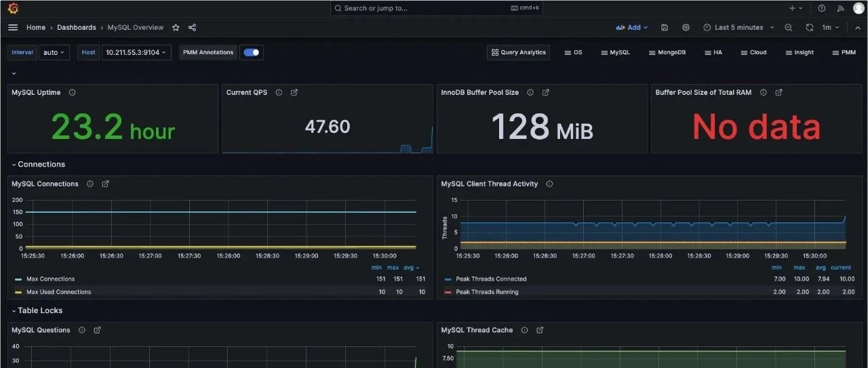Open the HA dashboards menu
868x368 pixels.
(713, 52)
